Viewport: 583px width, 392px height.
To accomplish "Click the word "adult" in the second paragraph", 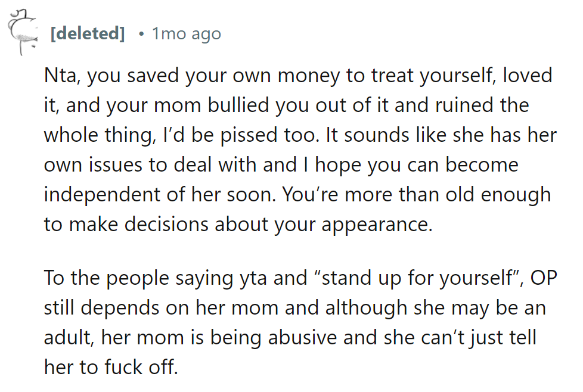I will coord(68,338).
